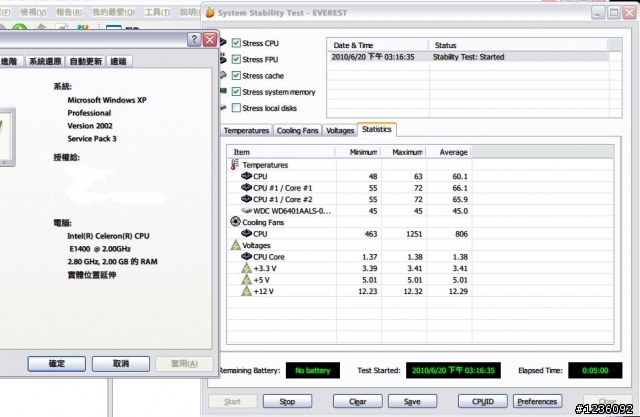Click the help question mark button
The height and width of the screenshot is (417, 640).
point(194,40)
